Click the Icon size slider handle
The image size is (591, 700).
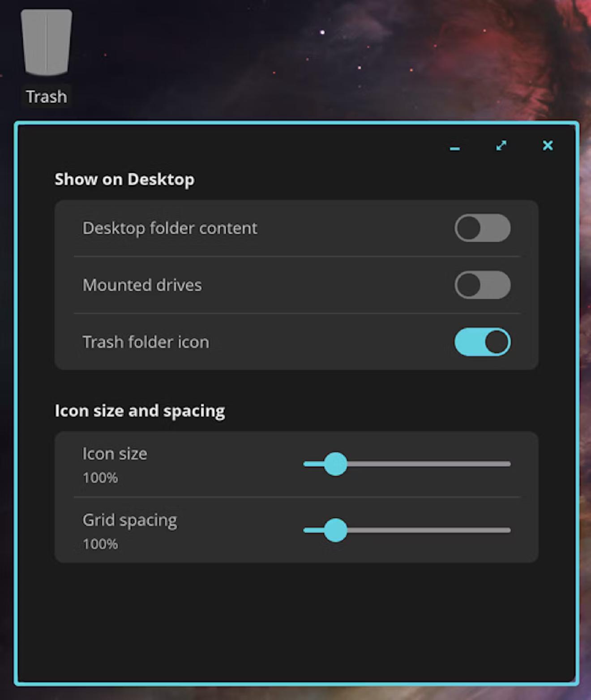[x=335, y=464]
